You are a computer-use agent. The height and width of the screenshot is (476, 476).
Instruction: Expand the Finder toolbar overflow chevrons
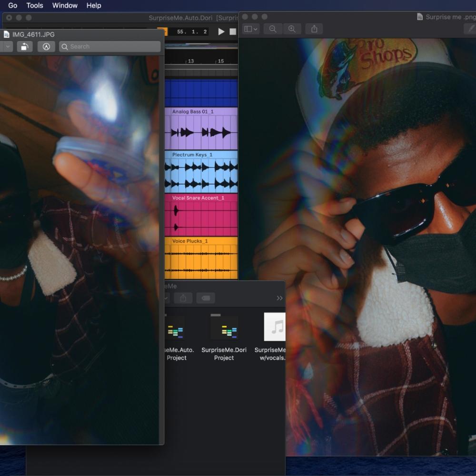[279, 298]
